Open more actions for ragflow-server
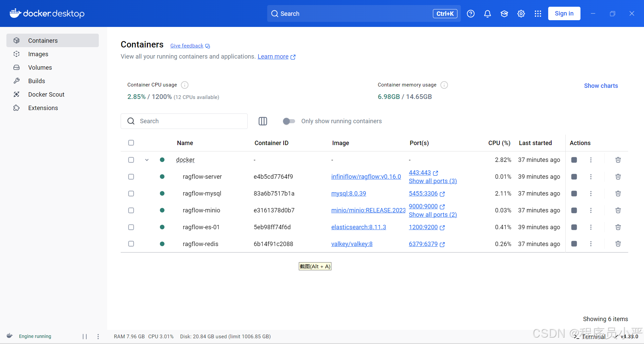The height and width of the screenshot is (344, 644). [x=591, y=177]
